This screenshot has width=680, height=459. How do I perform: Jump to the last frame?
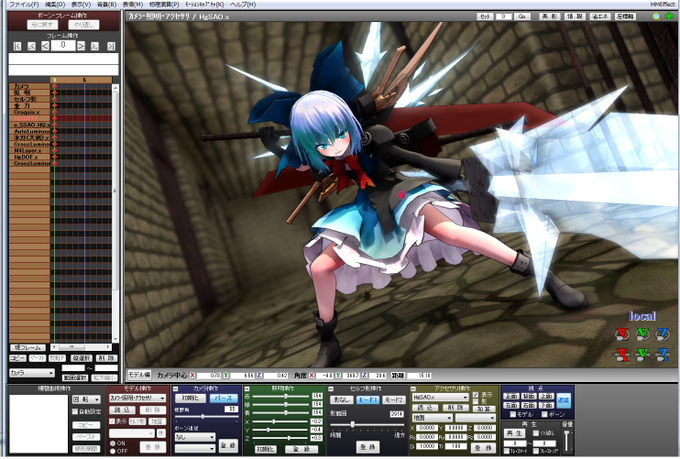click(111, 46)
